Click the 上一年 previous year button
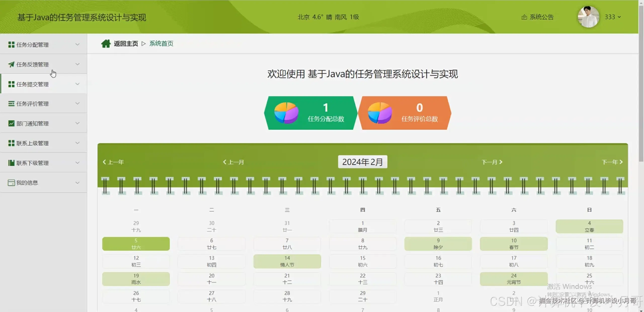 (x=113, y=162)
